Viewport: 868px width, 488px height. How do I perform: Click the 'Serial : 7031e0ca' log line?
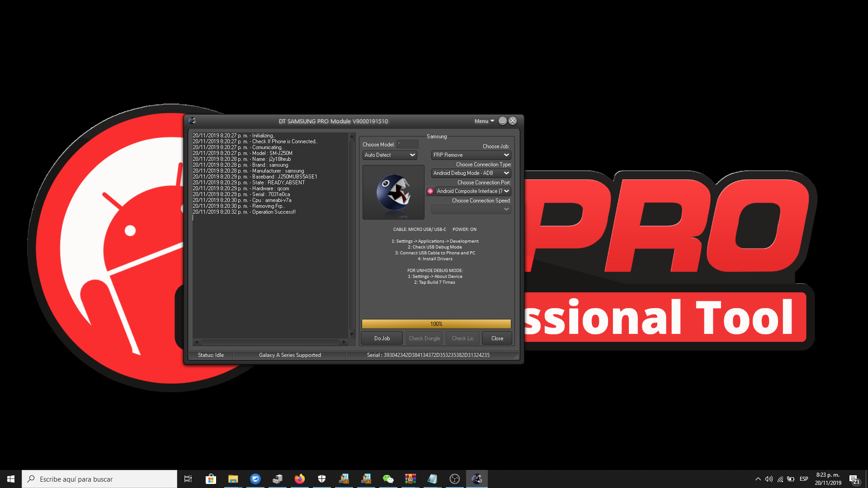point(241,194)
